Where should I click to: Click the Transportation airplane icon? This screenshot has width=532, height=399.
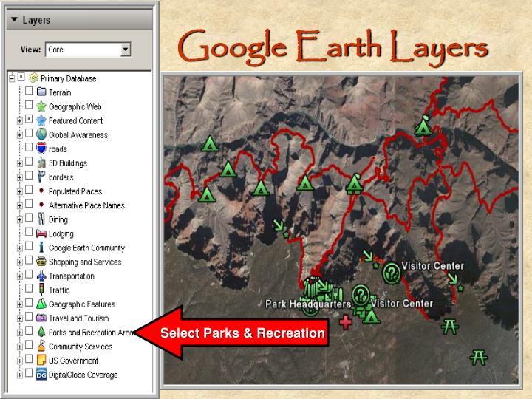[x=41, y=276]
